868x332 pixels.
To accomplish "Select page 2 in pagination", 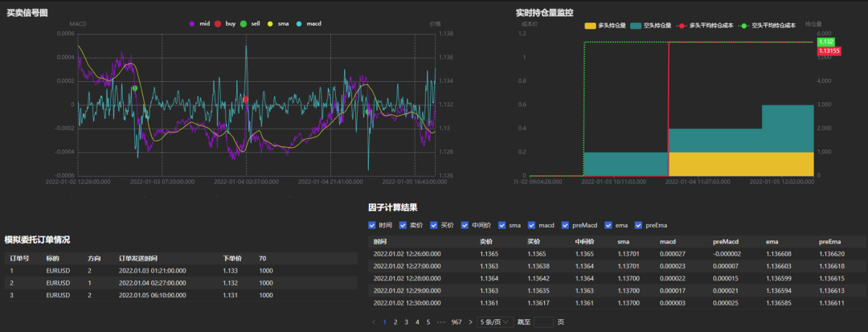I will 395,322.
